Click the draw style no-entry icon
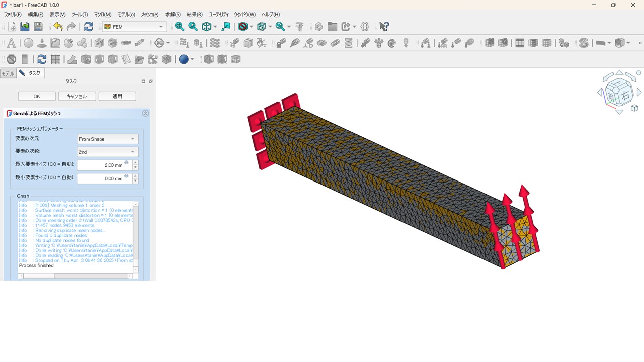The image size is (644, 362). pyautogui.click(x=243, y=27)
